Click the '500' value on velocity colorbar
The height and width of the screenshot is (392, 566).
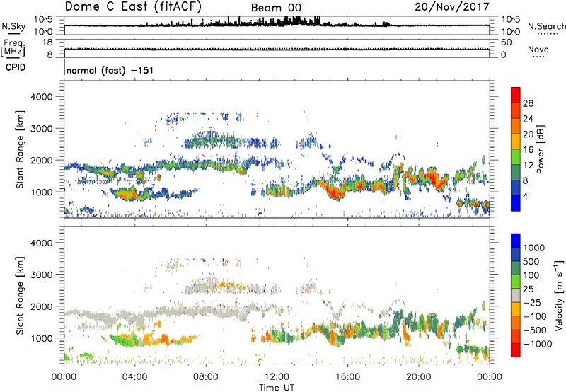coord(533,262)
